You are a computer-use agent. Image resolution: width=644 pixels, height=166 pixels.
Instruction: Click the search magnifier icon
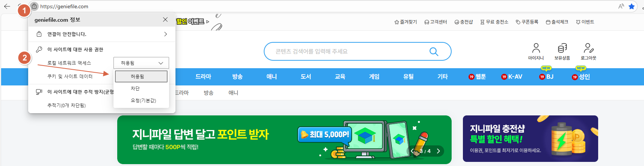point(434,52)
